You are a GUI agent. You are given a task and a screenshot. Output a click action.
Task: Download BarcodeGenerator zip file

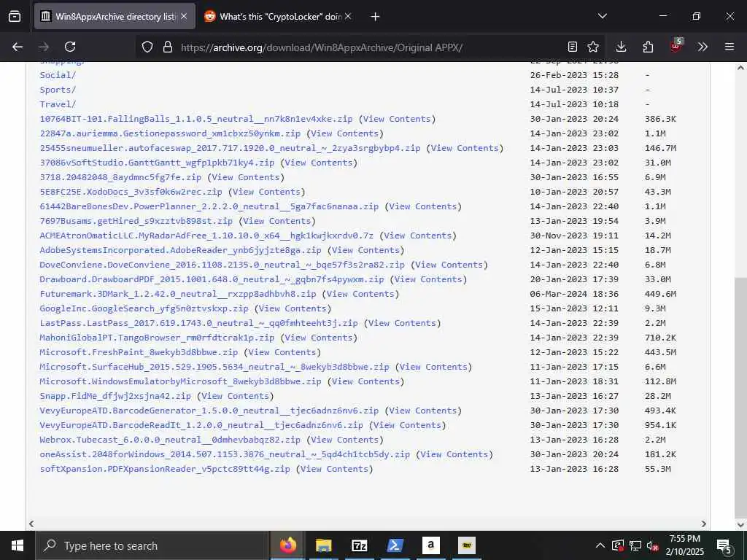tap(209, 411)
